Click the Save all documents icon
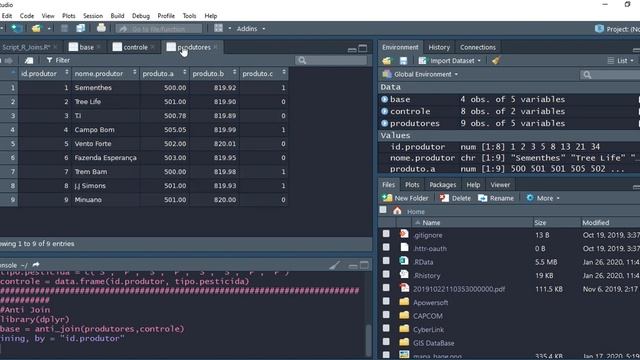640x360 pixels. [x=80, y=28]
